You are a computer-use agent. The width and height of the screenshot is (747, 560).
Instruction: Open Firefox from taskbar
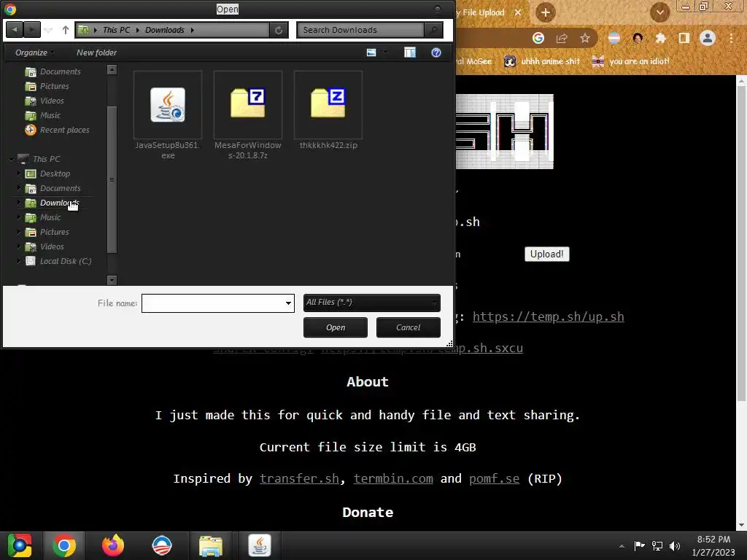coord(113,545)
